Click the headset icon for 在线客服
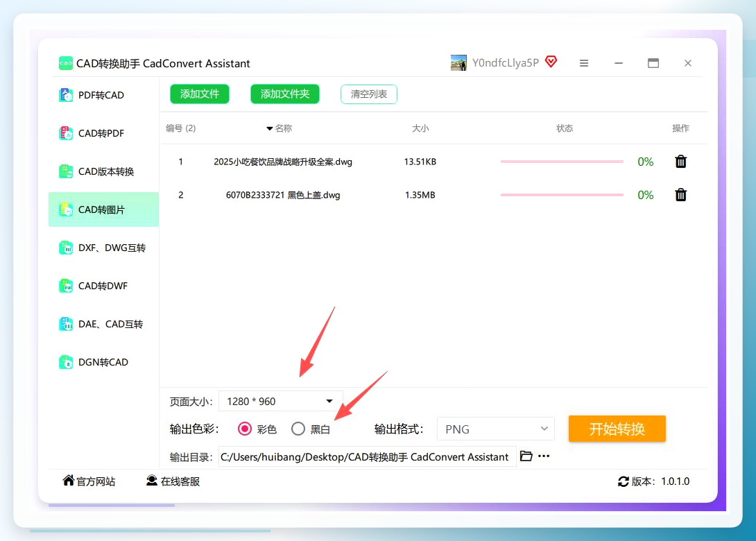This screenshot has height=541, width=756. point(152,480)
